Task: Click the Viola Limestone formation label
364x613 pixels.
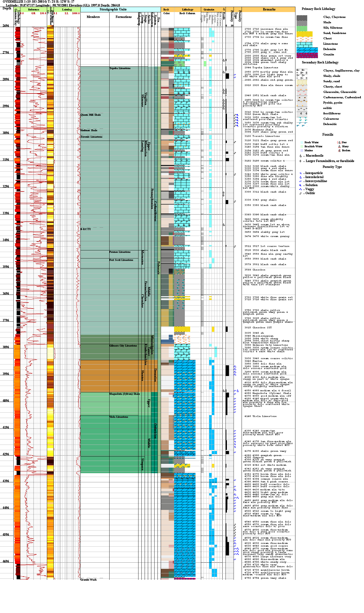Action: [119, 417]
